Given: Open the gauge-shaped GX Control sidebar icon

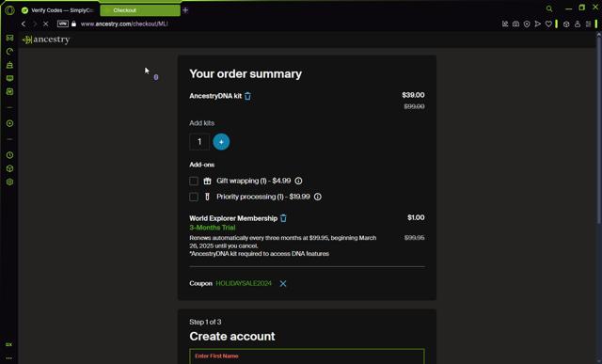Looking at the screenshot, I should point(9,52).
